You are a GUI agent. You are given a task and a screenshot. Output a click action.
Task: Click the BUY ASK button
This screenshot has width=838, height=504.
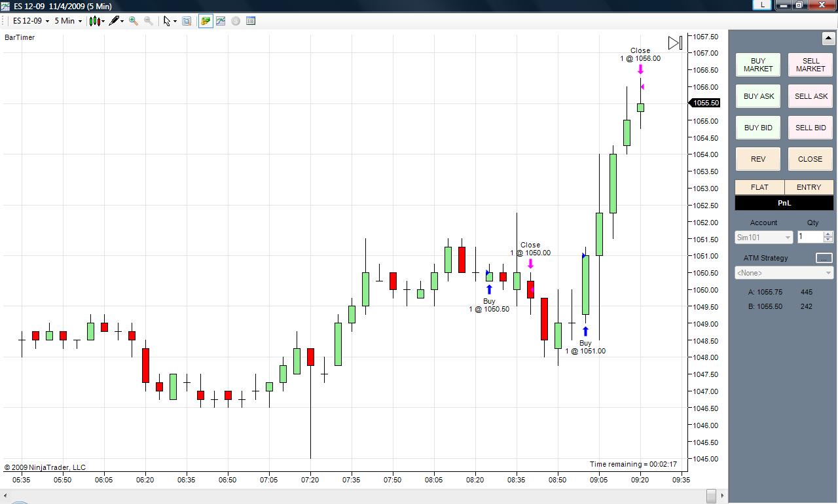coord(758,96)
